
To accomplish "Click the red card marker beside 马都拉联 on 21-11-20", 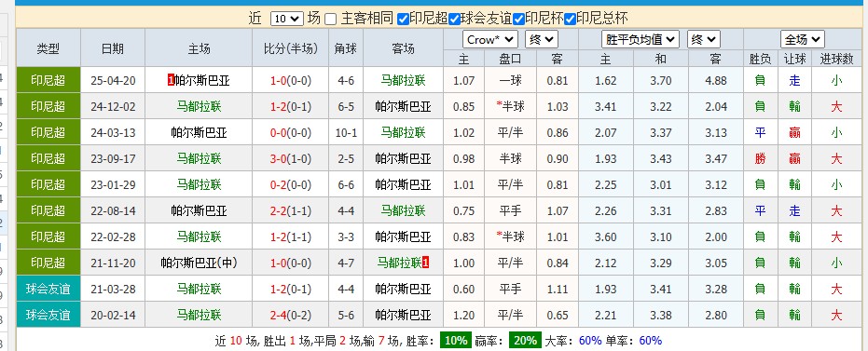I will (425, 263).
